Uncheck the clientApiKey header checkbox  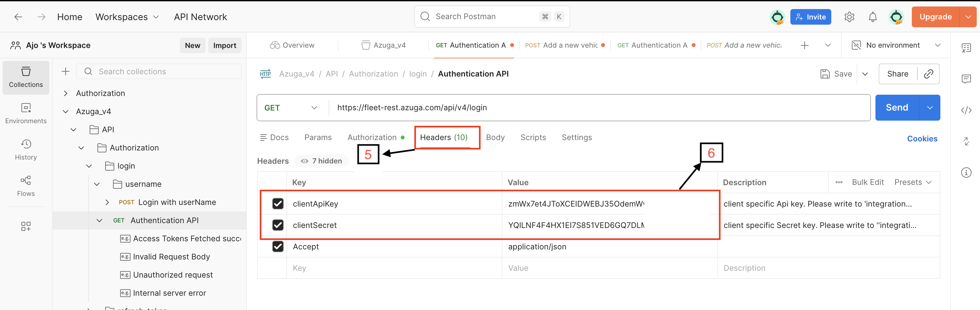click(x=278, y=204)
